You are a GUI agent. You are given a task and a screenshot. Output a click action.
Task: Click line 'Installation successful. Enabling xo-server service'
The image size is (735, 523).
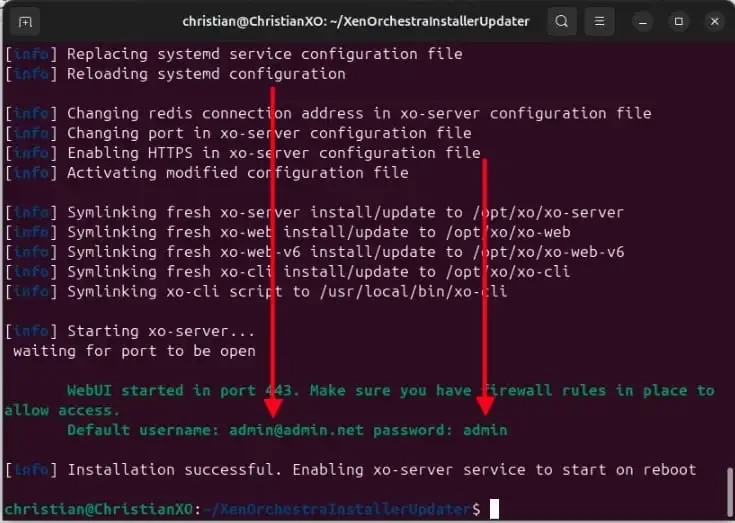pyautogui.click(x=351, y=470)
